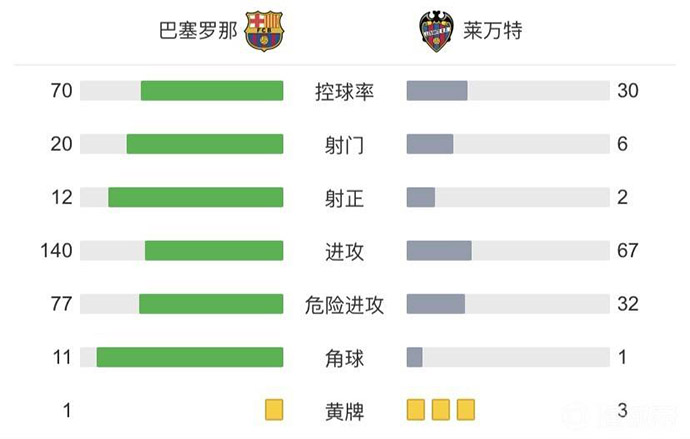Click the 黄牌 stat label
The image size is (690, 439).
coord(344,410)
